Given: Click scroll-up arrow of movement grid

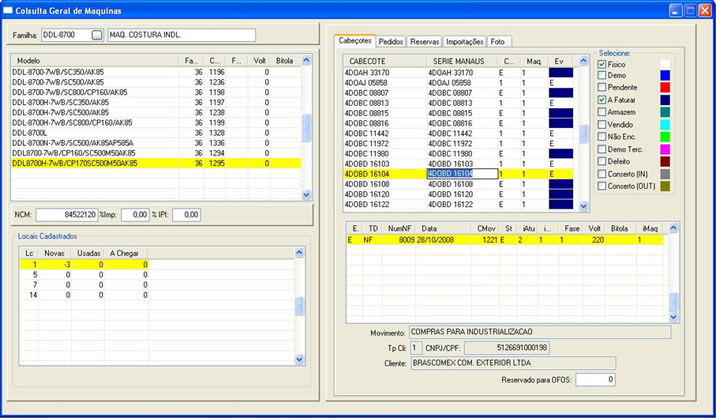Looking at the screenshot, I should pos(674,228).
